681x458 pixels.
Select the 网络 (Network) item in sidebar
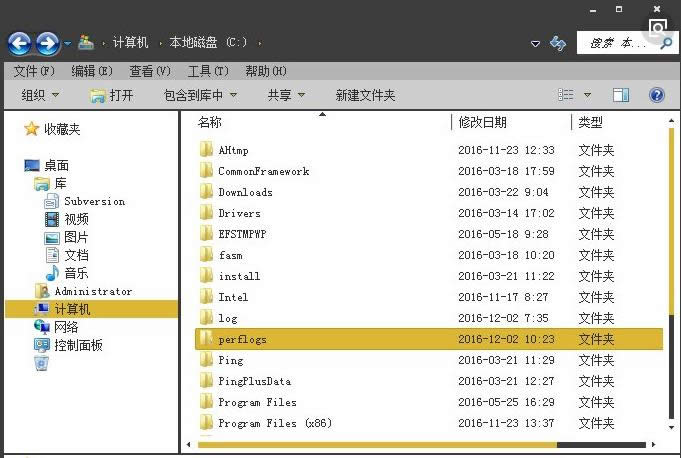click(66, 327)
